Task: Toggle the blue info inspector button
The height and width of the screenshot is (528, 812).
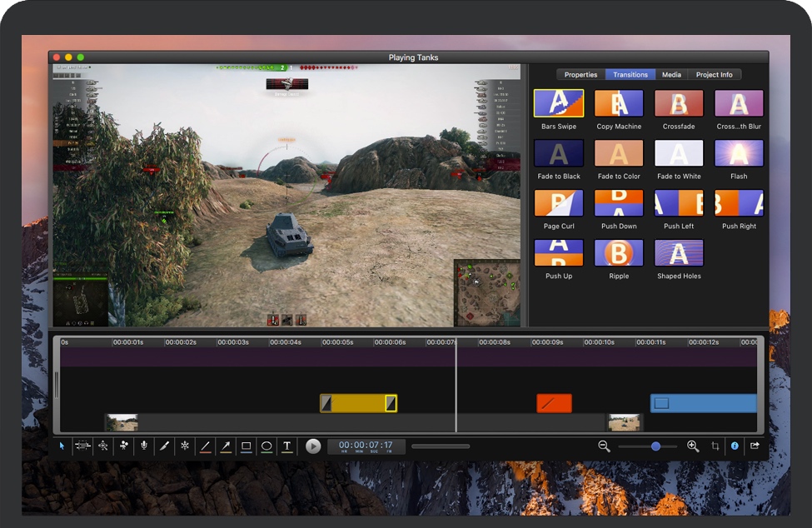Action: click(x=735, y=446)
